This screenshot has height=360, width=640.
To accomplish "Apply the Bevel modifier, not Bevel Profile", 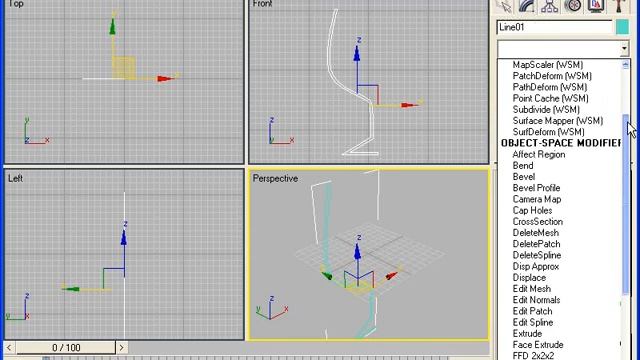I will 524,177.
